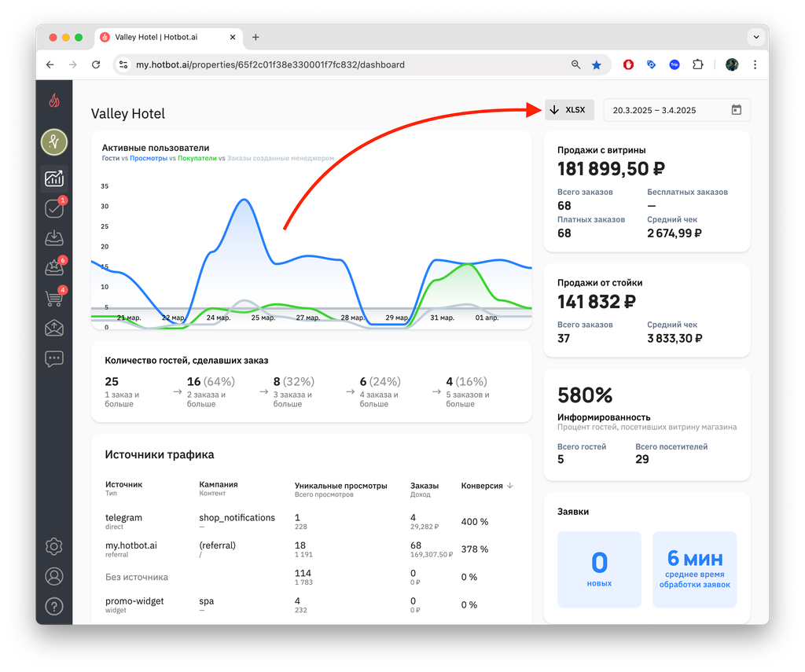Open tasks checkmark icon with badge
The height and width of the screenshot is (672, 805).
tap(54, 208)
